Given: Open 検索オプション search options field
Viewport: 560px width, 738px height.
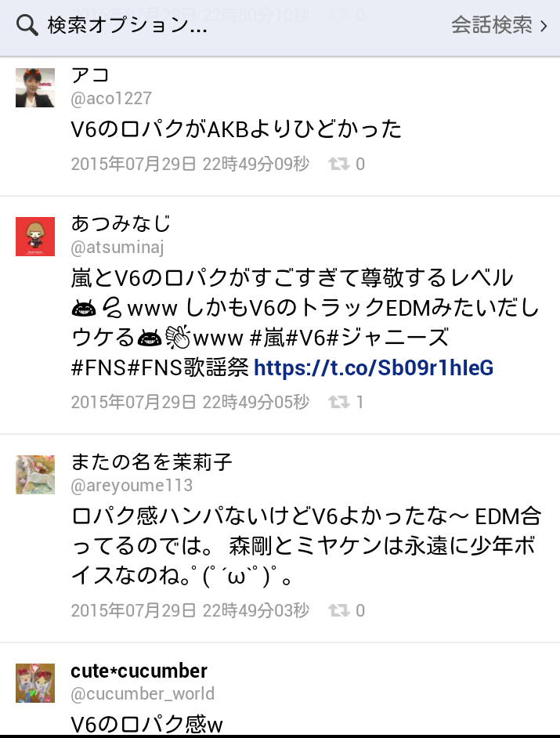Looking at the screenshot, I should click(127, 25).
